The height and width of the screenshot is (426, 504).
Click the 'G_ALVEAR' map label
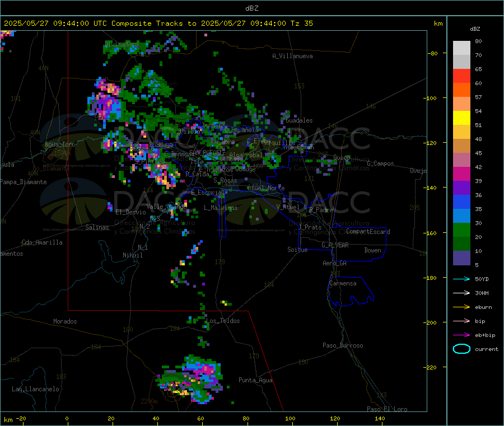335,245
